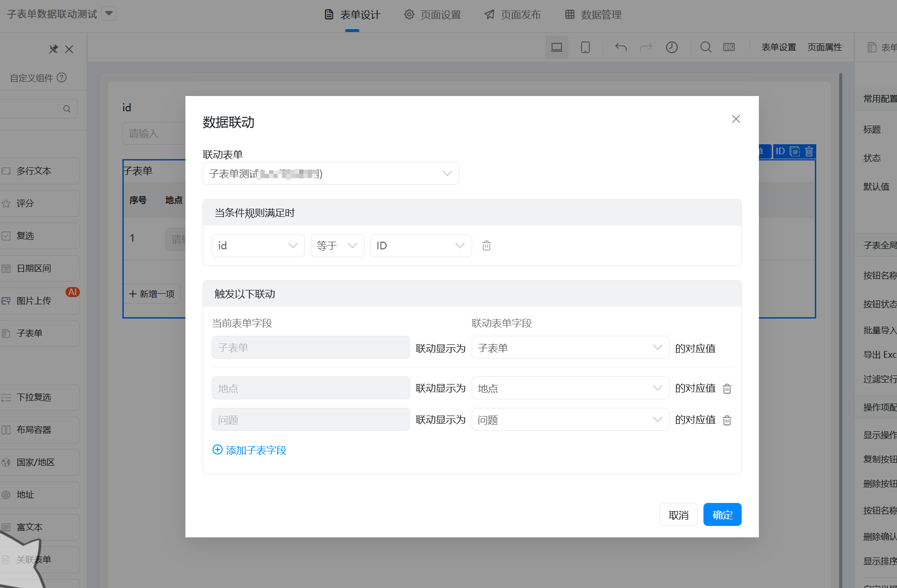Open the 子表单 linked field dropdown
The width and height of the screenshot is (897, 588).
point(570,347)
